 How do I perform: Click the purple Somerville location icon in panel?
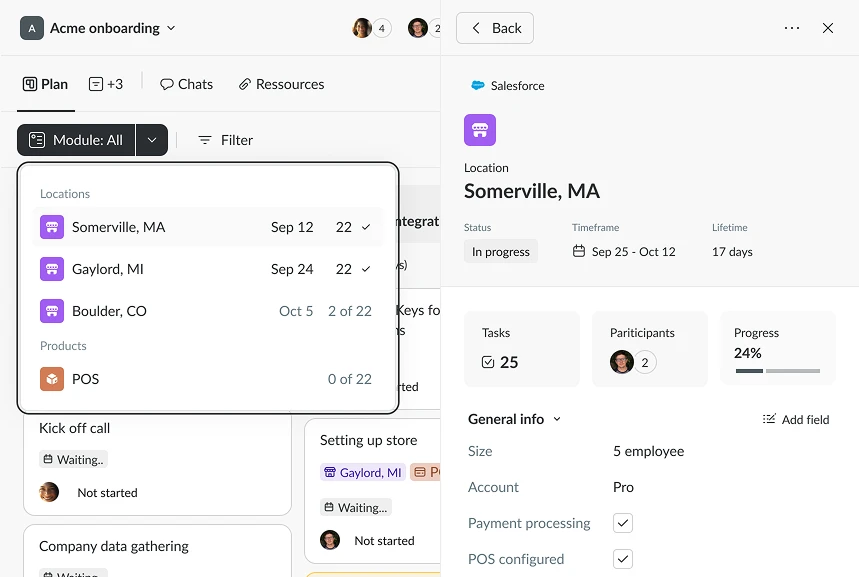(x=480, y=130)
